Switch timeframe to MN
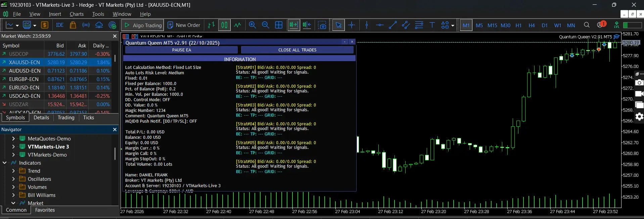This screenshot has width=644, height=219. coord(571,26)
